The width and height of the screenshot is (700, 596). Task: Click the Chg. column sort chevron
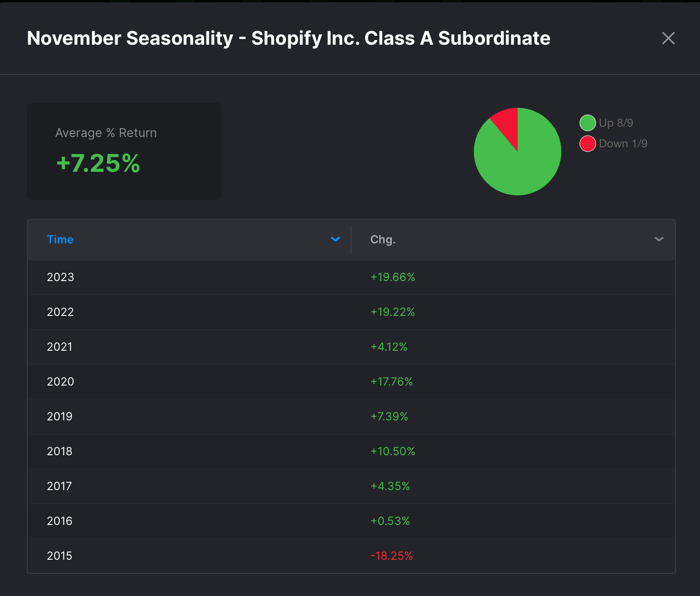pyautogui.click(x=659, y=239)
